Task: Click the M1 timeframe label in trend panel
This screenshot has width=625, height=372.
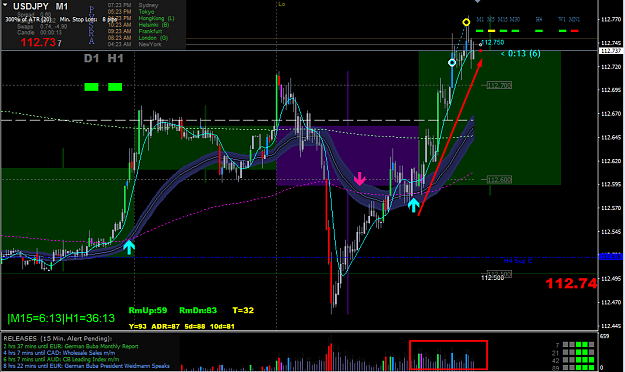Action: 480,20
